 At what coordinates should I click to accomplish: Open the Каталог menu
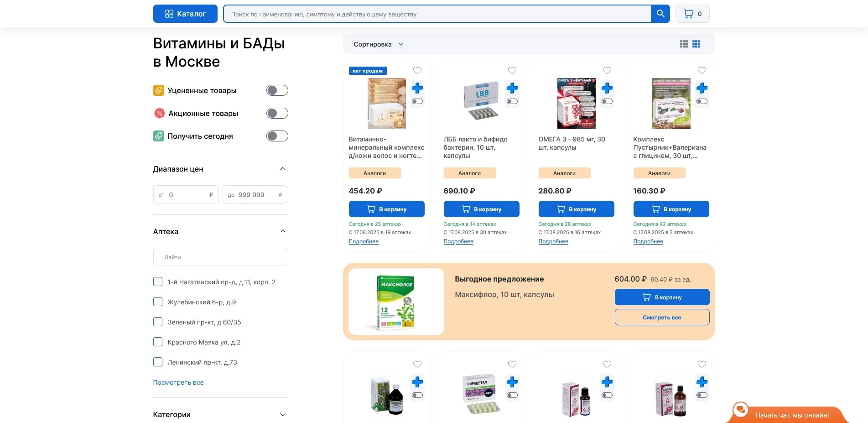tap(185, 13)
